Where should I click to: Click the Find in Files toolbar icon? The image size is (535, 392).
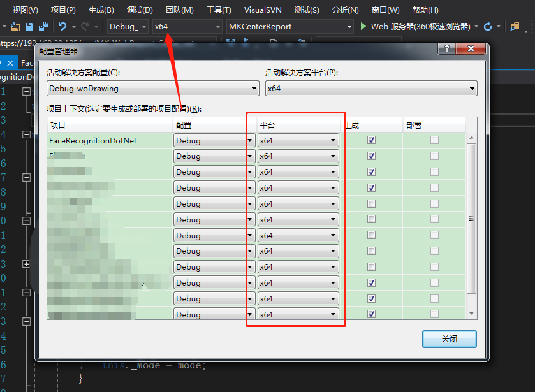(x=515, y=27)
